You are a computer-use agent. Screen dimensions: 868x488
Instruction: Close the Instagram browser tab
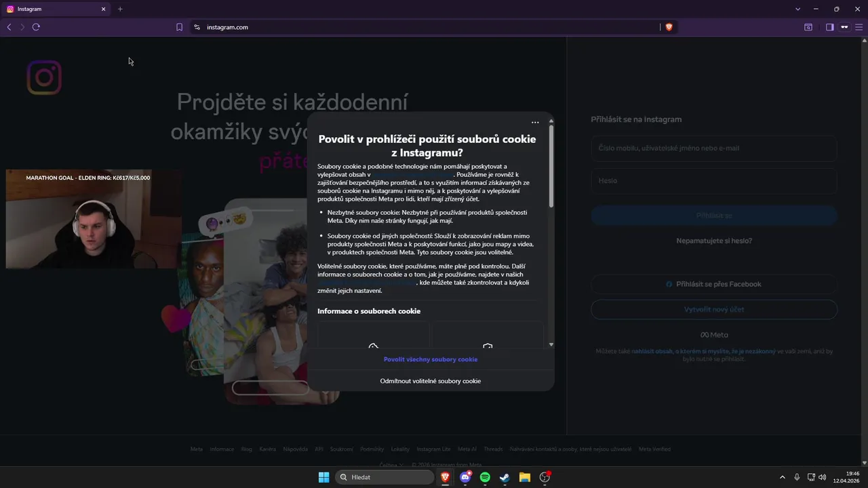(x=104, y=9)
